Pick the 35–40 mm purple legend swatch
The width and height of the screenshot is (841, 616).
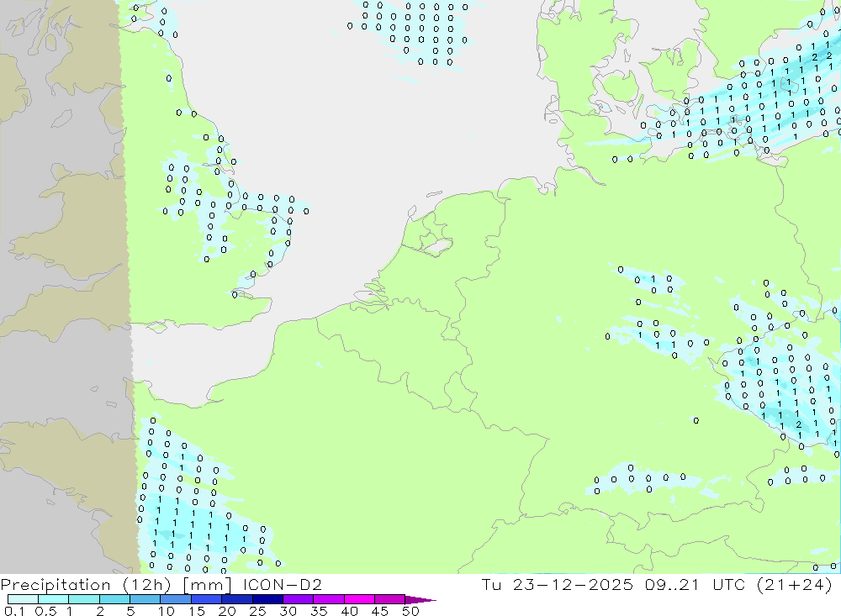329,599
